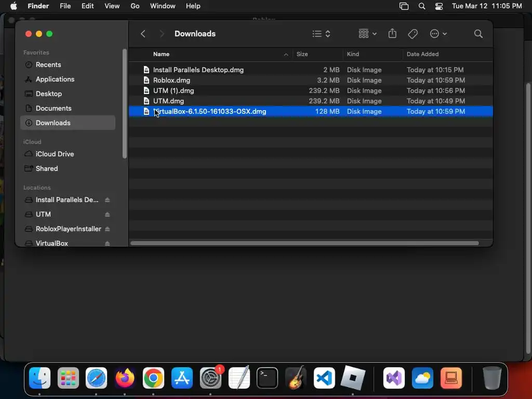Select Downloads in the sidebar
Viewport: 532px width, 399px height.
68,123
